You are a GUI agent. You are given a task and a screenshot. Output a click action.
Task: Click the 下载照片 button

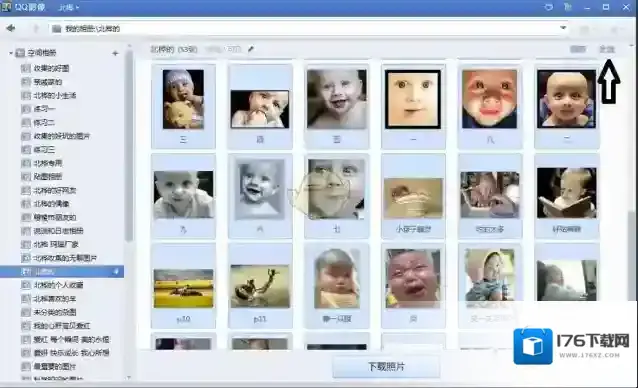pos(386,367)
